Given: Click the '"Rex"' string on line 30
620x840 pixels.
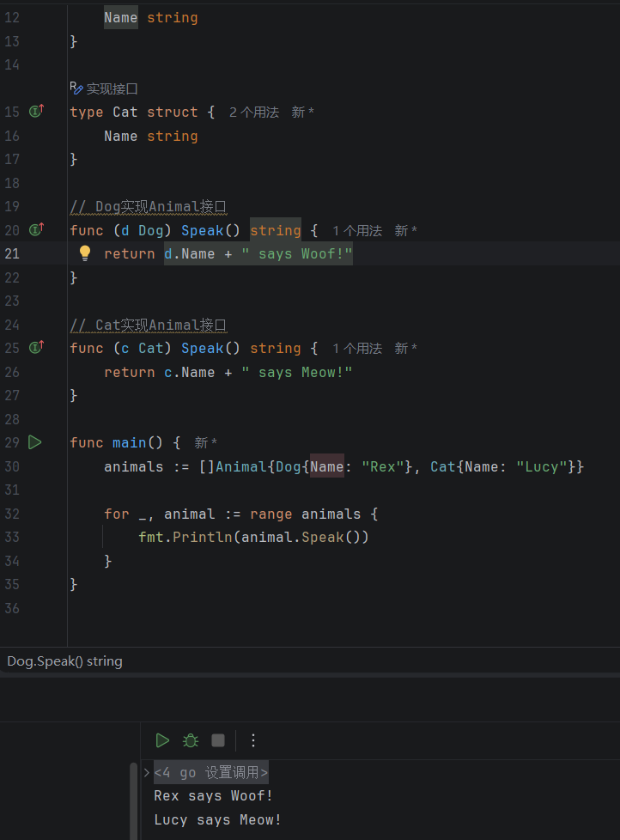Looking at the screenshot, I should tap(382, 466).
